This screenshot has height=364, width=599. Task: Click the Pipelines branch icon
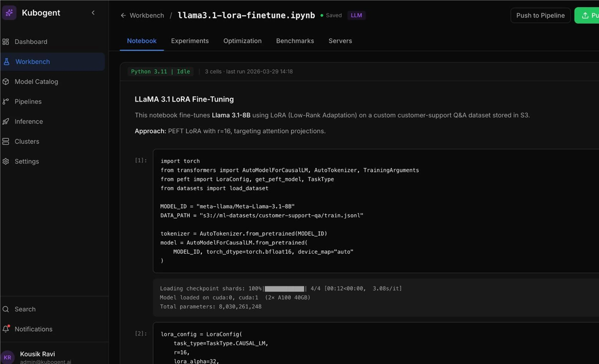(x=6, y=101)
